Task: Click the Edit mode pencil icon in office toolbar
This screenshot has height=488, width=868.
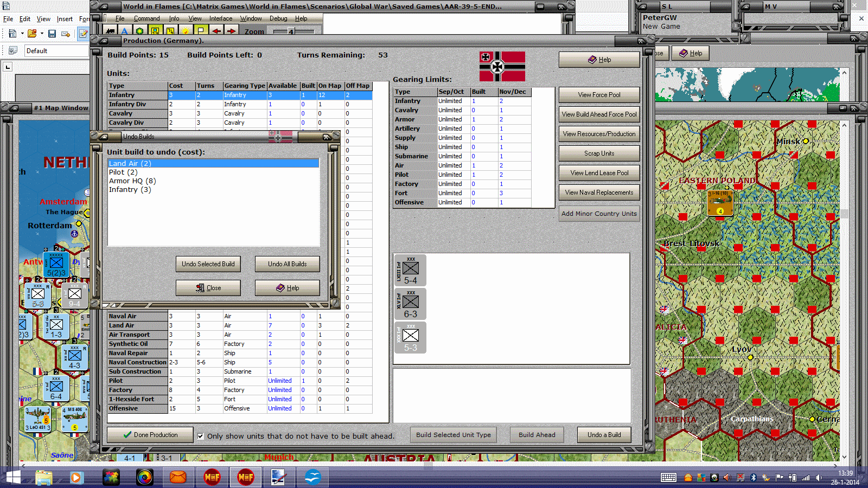Action: tap(84, 34)
